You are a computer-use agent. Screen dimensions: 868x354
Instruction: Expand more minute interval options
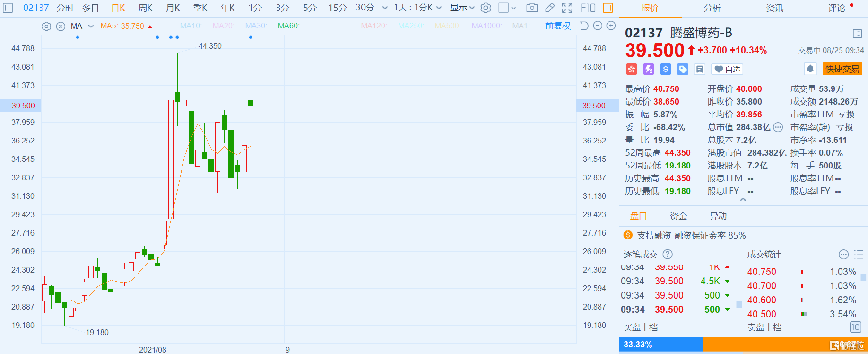tap(385, 8)
